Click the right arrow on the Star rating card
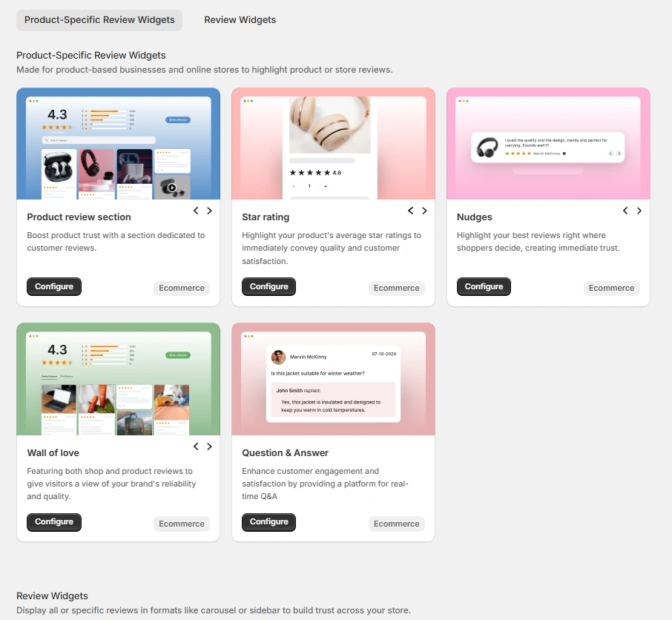Image resolution: width=672 pixels, height=620 pixels. pyautogui.click(x=424, y=211)
